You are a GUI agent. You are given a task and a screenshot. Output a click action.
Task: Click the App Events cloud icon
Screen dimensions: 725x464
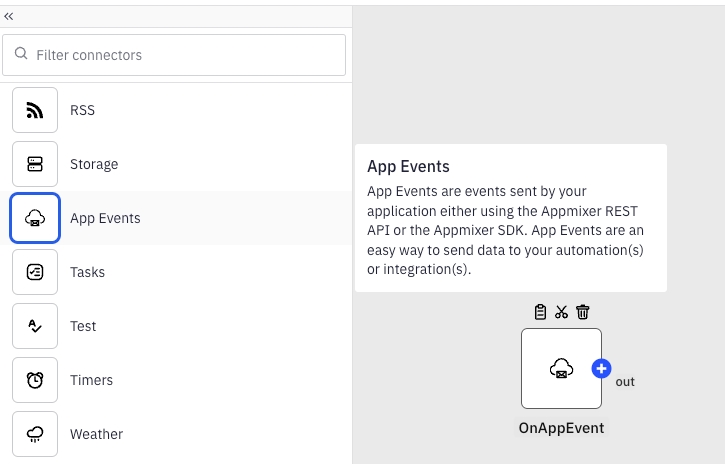35,218
